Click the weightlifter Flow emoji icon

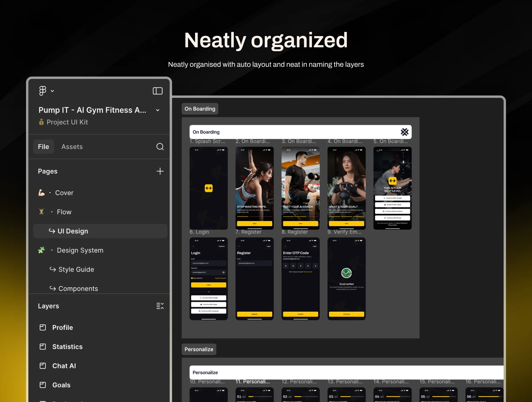(41, 212)
